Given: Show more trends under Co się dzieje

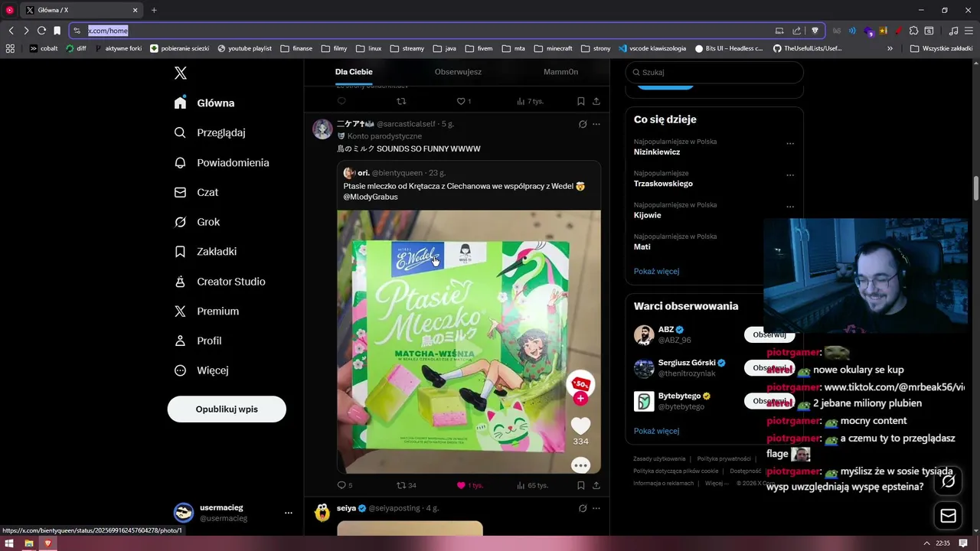Looking at the screenshot, I should (x=656, y=271).
